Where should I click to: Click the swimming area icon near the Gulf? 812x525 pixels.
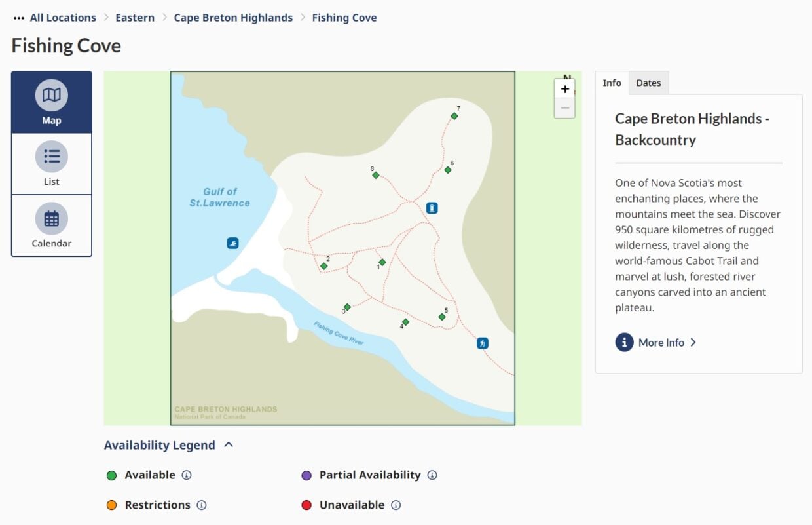coord(232,243)
